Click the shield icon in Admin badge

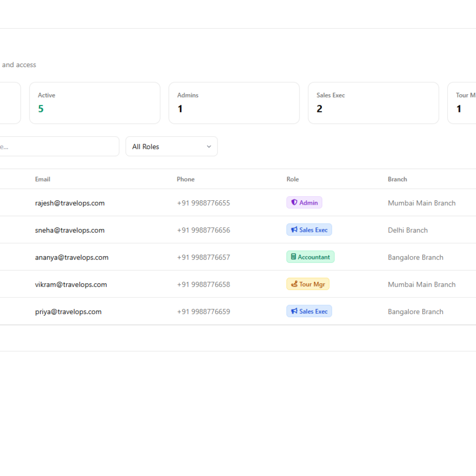pyautogui.click(x=294, y=202)
